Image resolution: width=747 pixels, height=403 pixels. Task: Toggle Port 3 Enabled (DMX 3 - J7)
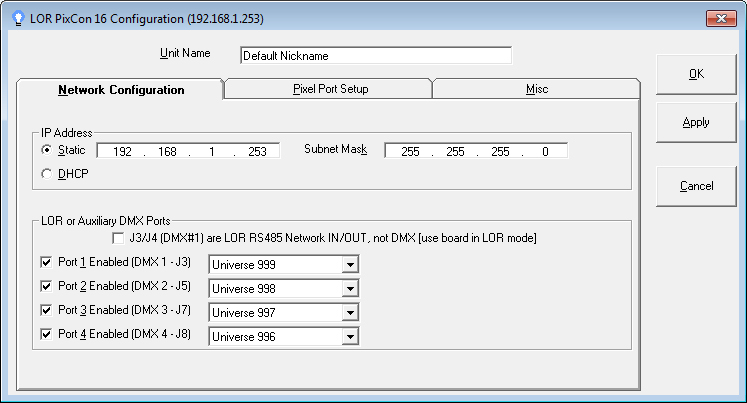coord(46,311)
